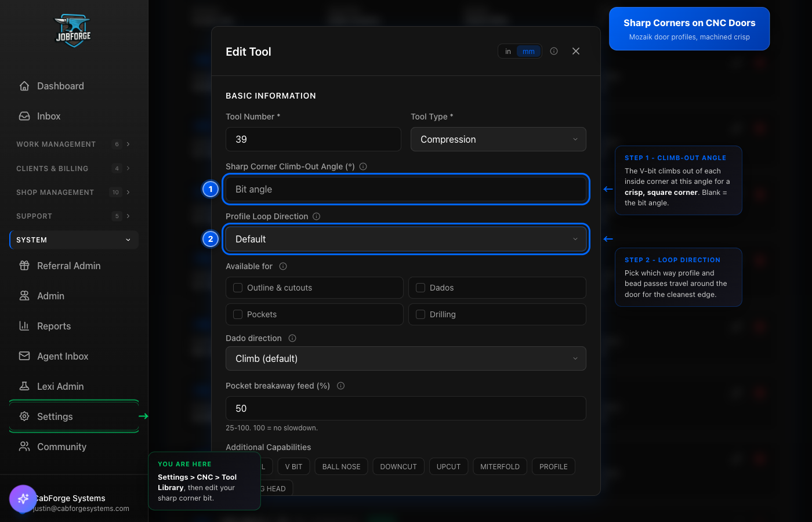Viewport: 812px width, 522px height.
Task: Click the Bit angle input field
Action: pyautogui.click(x=406, y=189)
